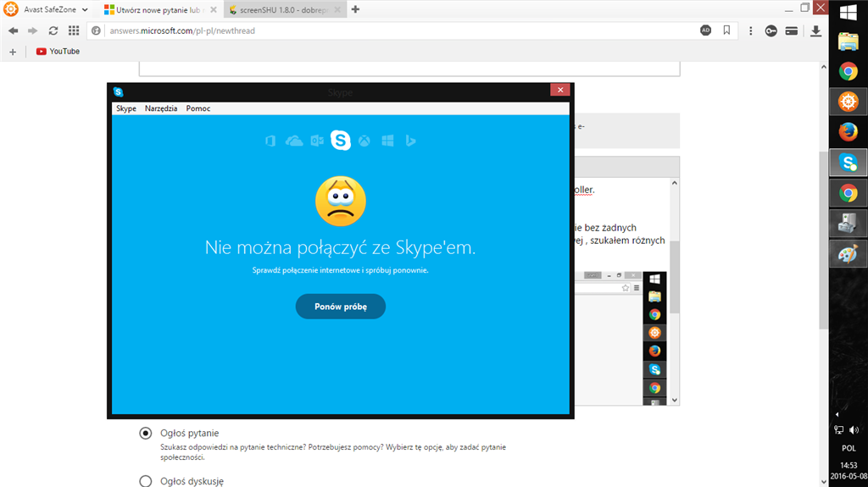Open the Windows Start button
Image resolution: width=868 pixels, height=487 pixels.
848,12
